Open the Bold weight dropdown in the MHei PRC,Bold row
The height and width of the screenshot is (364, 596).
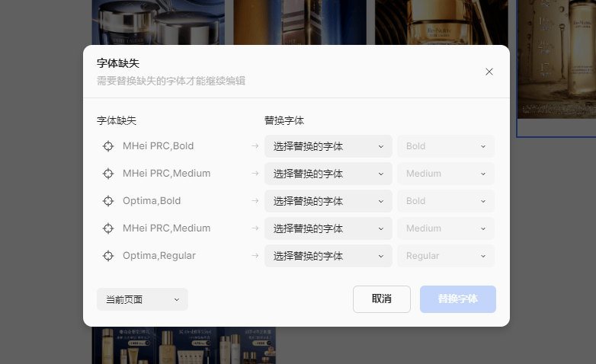click(x=445, y=146)
